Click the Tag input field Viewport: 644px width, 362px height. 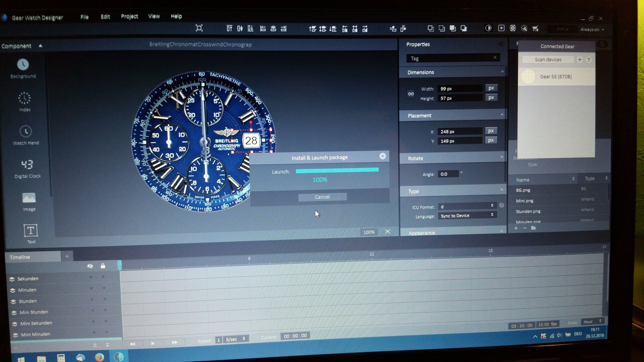pos(453,58)
